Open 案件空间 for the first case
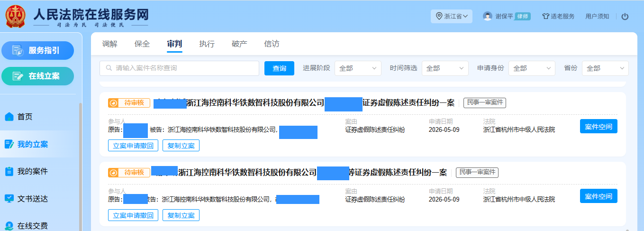Viewport: 644px width, 231px height. click(599, 126)
